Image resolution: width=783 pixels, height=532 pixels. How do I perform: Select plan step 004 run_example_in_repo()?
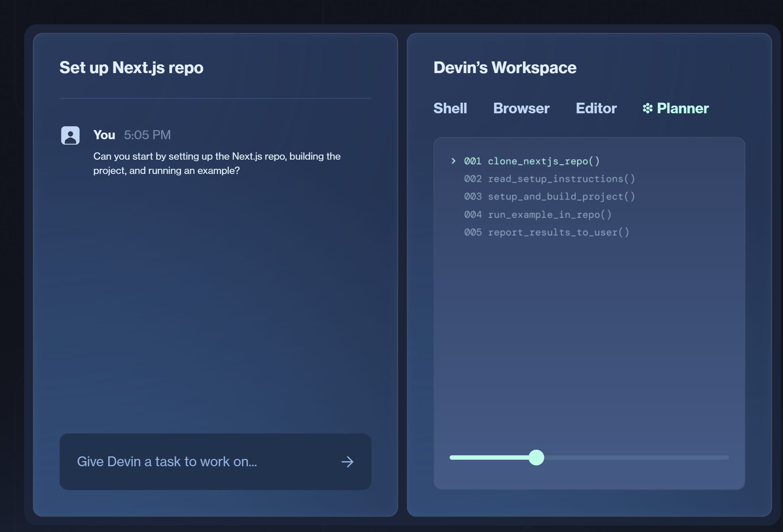[x=538, y=214]
